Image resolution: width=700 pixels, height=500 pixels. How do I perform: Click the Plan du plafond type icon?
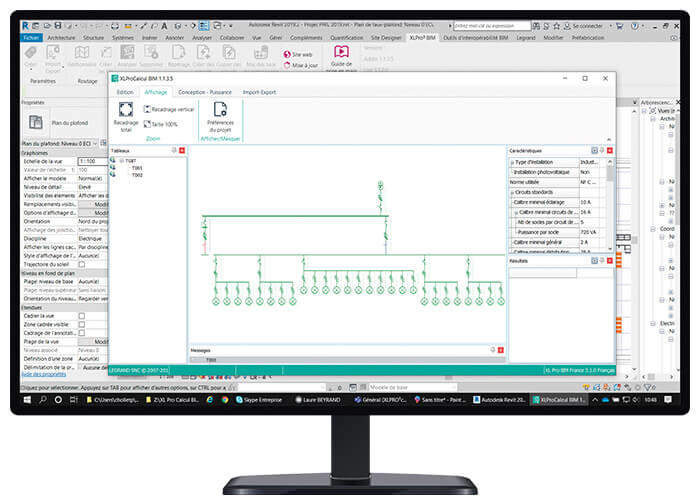[36, 122]
